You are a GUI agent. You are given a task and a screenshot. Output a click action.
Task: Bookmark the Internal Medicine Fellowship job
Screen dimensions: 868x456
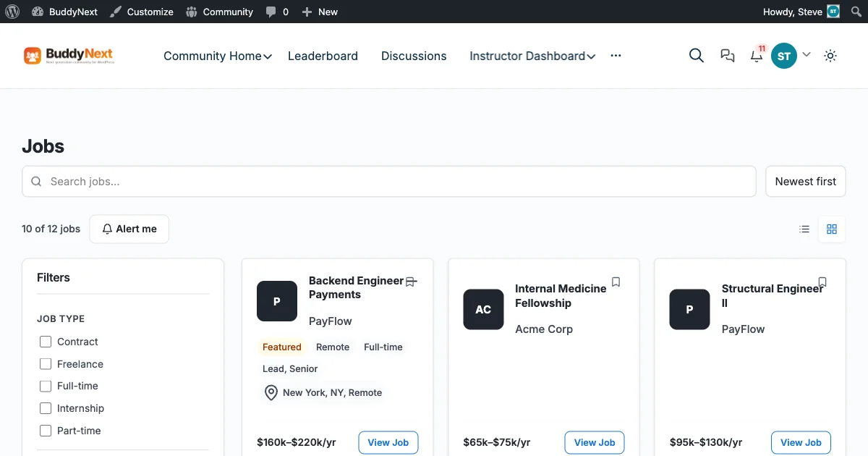pyautogui.click(x=616, y=282)
